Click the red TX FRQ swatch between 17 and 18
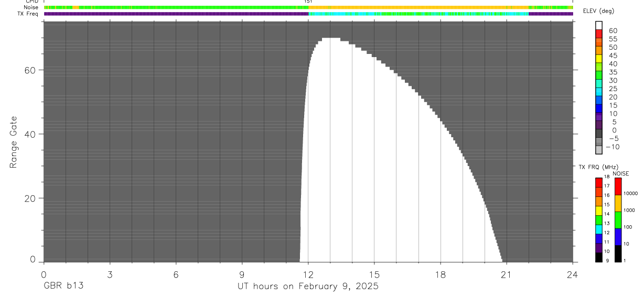This screenshot has width=644, height=297. click(x=599, y=182)
